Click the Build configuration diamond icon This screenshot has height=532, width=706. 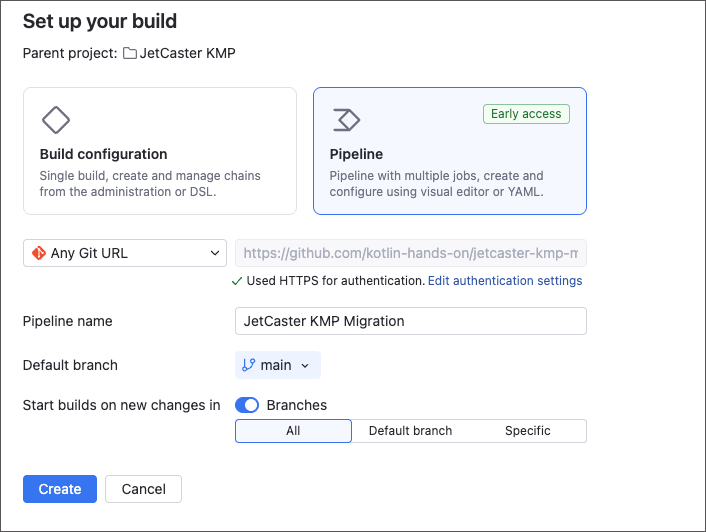point(56,120)
